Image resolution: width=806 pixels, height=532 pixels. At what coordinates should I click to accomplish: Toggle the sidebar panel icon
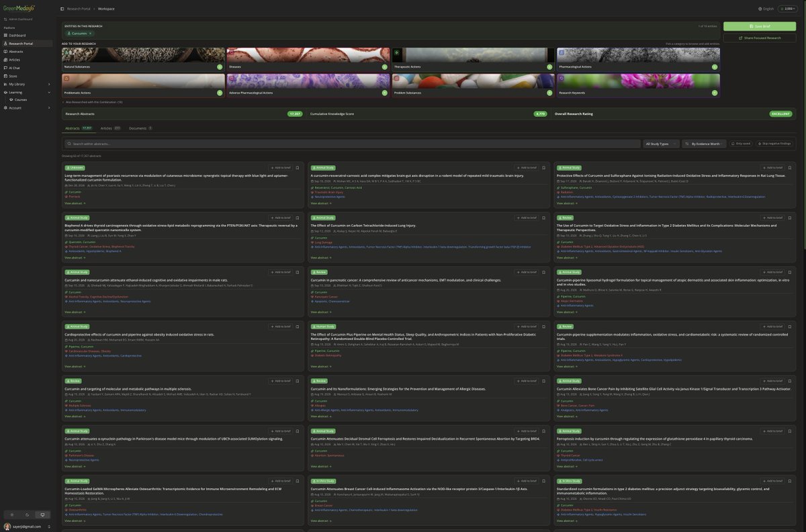(62, 9)
